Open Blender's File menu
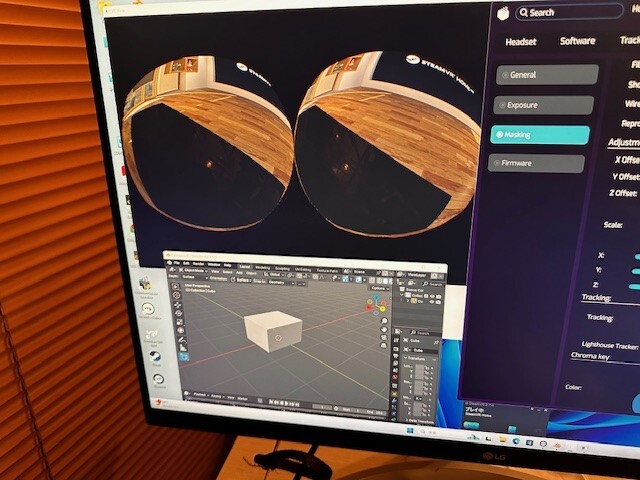The height and width of the screenshot is (480, 640). [176, 263]
